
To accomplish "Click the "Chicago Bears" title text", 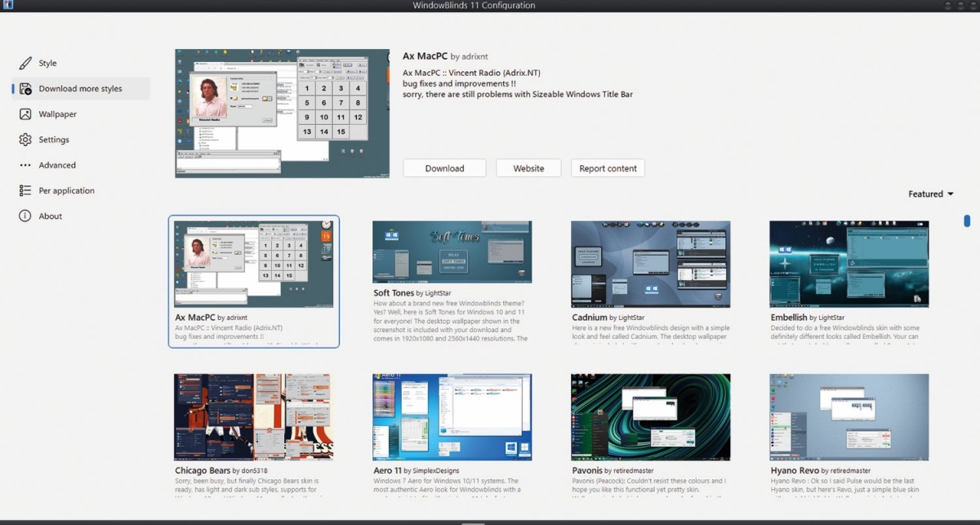I will pos(203,471).
